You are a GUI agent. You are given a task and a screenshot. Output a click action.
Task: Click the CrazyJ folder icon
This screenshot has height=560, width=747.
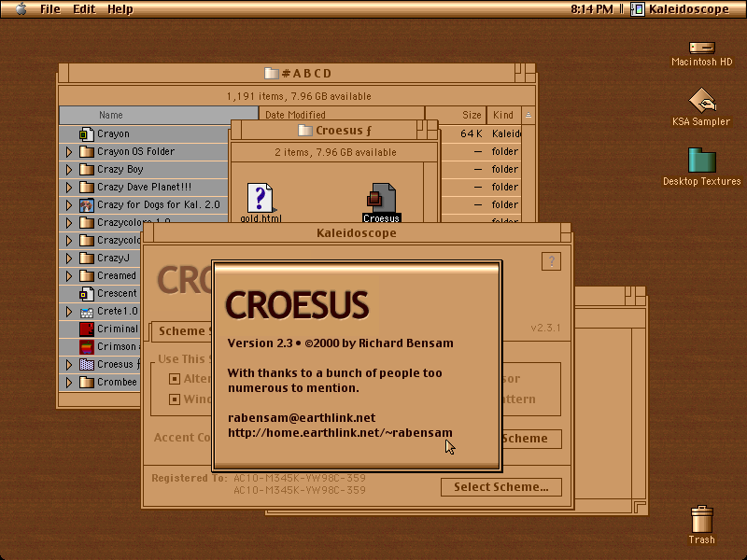[86, 258]
